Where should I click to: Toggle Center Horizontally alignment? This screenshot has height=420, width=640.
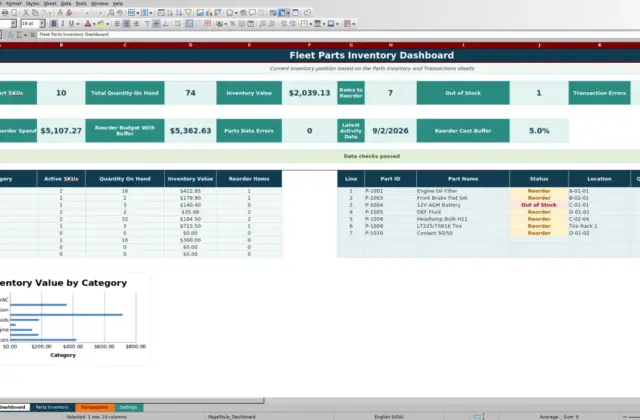point(127,24)
